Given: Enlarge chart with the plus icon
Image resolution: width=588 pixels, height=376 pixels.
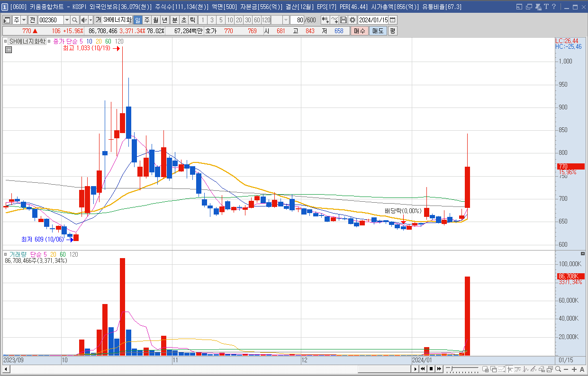Looking at the screenshot, I should (573, 369).
